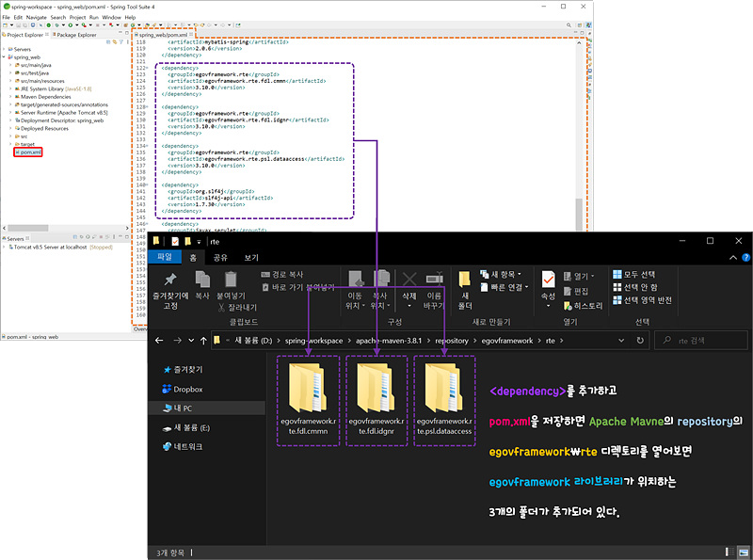
Task: Click Select all (모두 선택)
Action: pyautogui.click(x=634, y=274)
